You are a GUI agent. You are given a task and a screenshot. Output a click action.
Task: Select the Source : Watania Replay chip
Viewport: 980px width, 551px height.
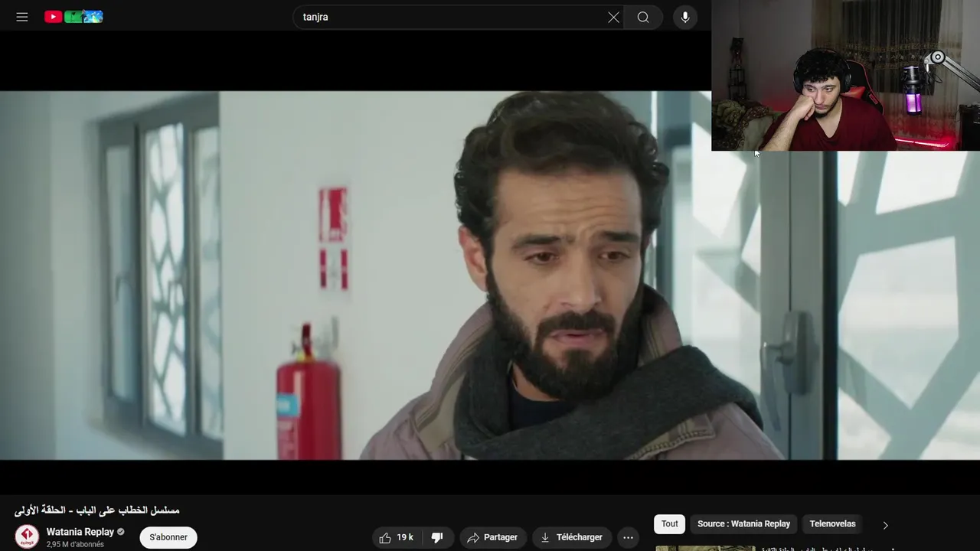click(743, 523)
